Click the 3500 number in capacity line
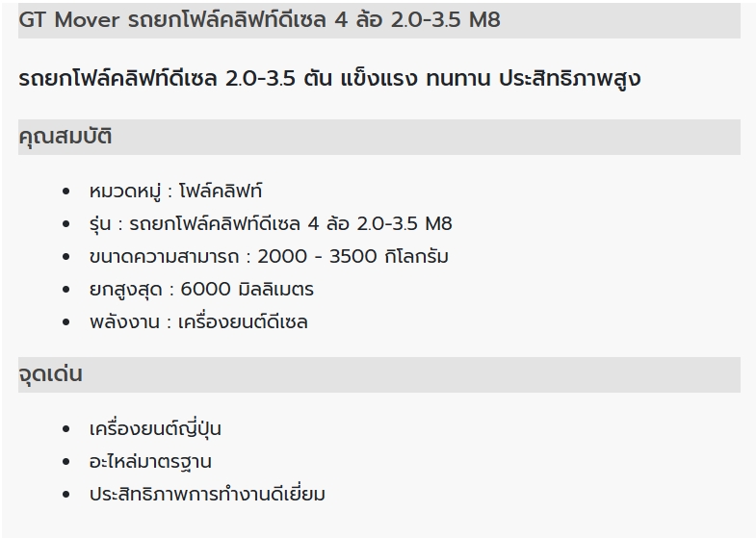 point(352,257)
